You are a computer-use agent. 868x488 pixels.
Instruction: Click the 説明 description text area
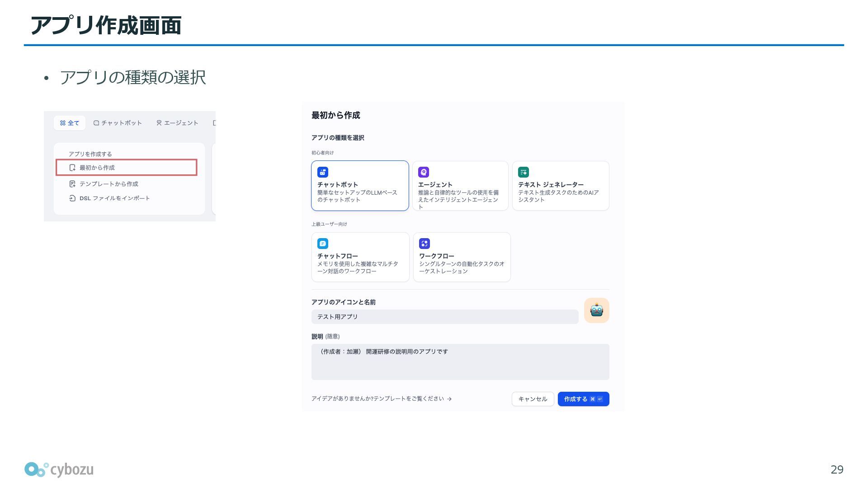460,362
